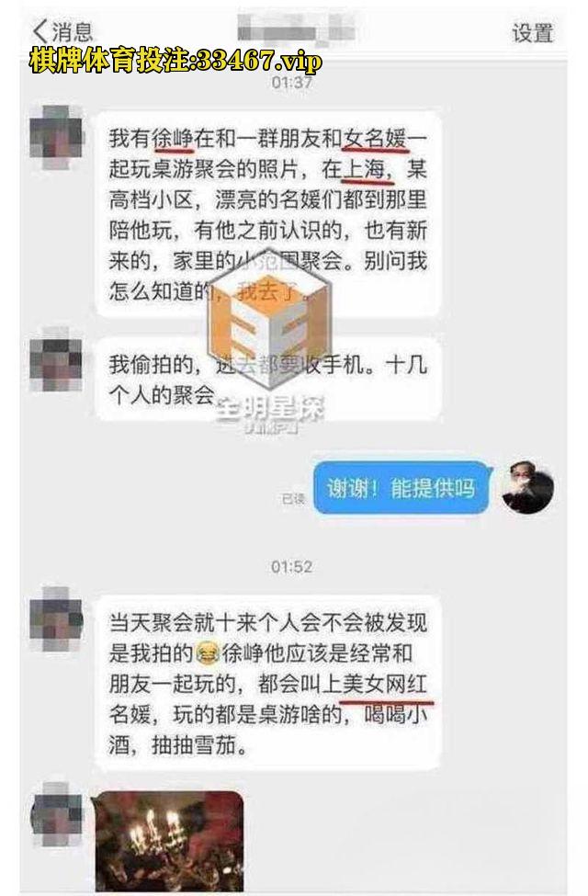Image resolution: width=588 pixels, height=896 pixels.
Task: Tap the back chevron next to 消息
Action: 40,31
